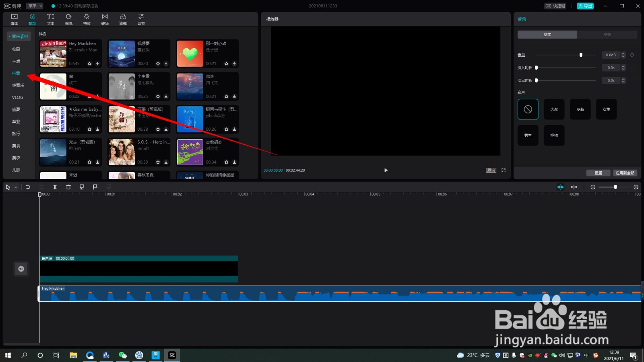Click the timeline zoom in plus icon
This screenshot has height=362, width=644.
[636, 187]
